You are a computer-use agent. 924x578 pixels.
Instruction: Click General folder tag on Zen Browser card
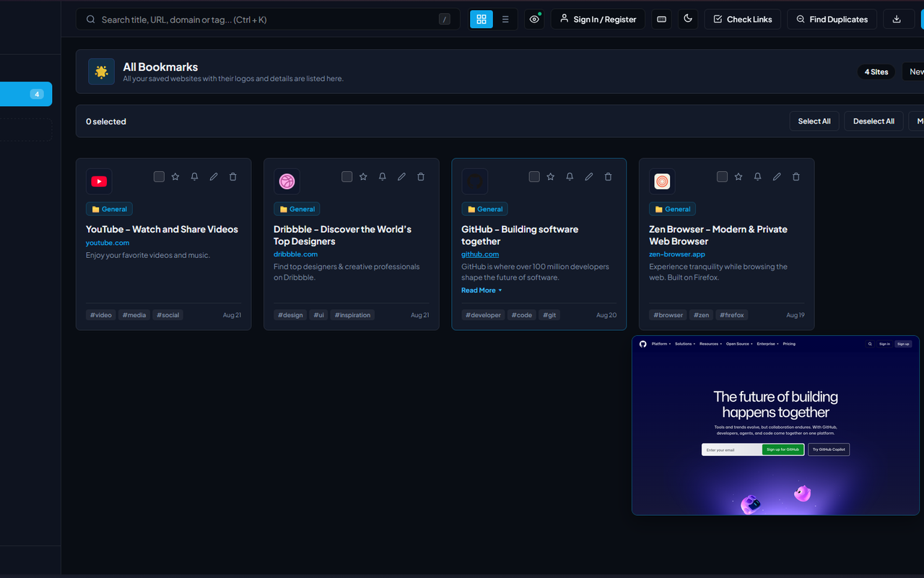(x=672, y=209)
